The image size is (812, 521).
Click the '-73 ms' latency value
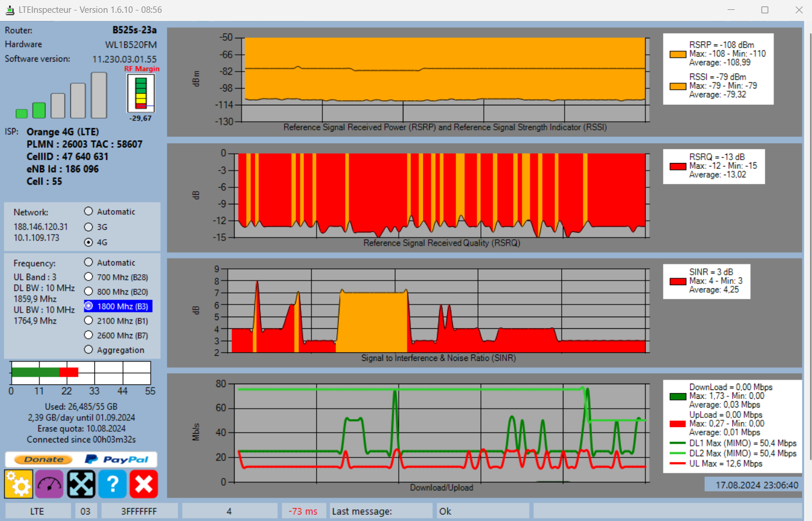(303, 511)
